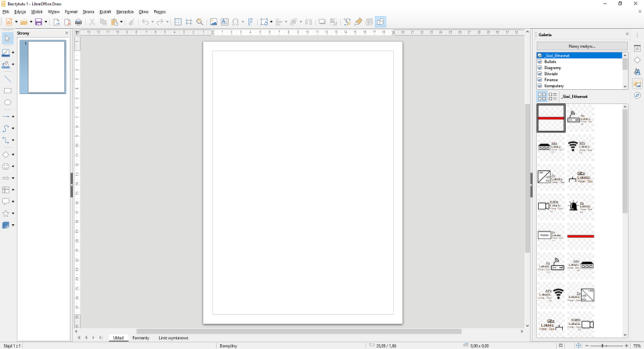
Task: Click the Nowy motyw... button
Action: 582,46
